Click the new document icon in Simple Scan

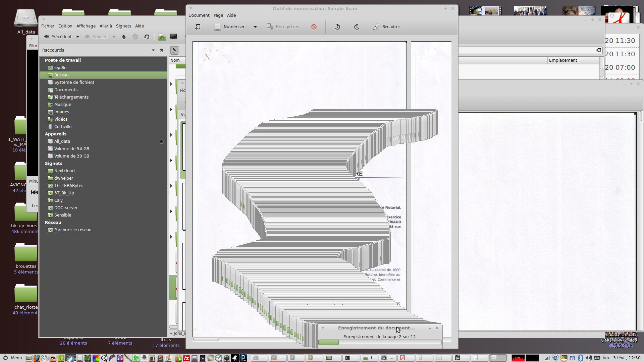tap(198, 27)
